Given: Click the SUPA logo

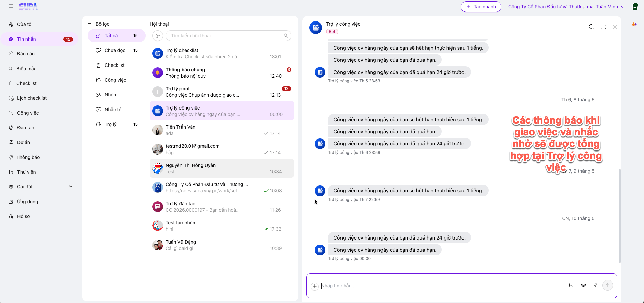Looking at the screenshot, I should [x=28, y=7].
